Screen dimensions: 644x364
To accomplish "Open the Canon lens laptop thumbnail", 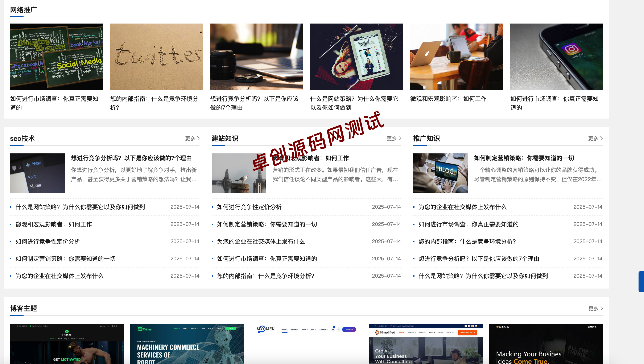I will click(x=256, y=57).
